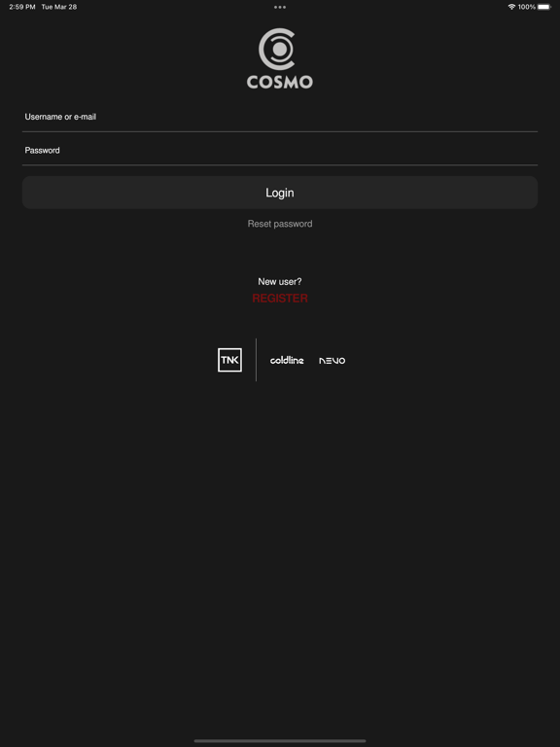Tap the home indicator bar at the bottom

[x=280, y=741]
